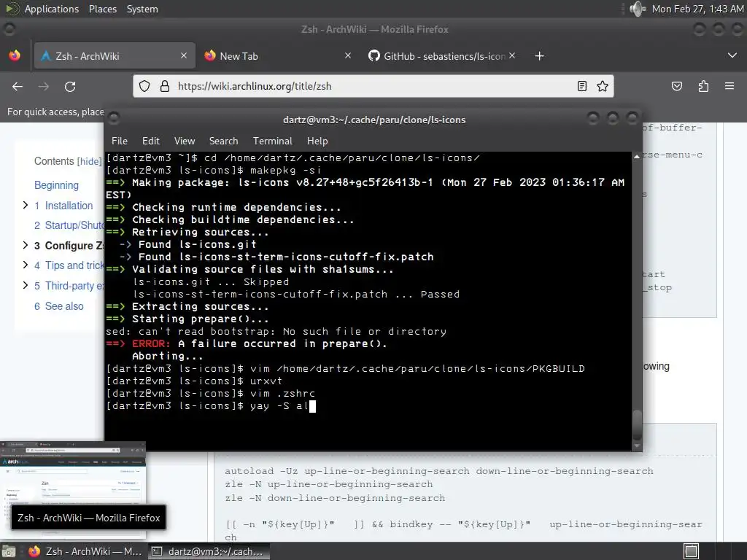Click the 'makepkg -si' command text
Screen dimensions: 747x560
[286, 171]
